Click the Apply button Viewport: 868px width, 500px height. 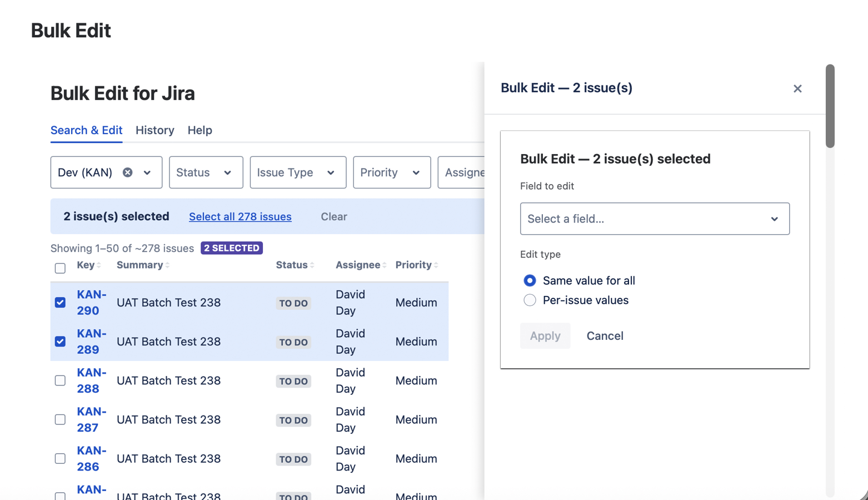[545, 336]
